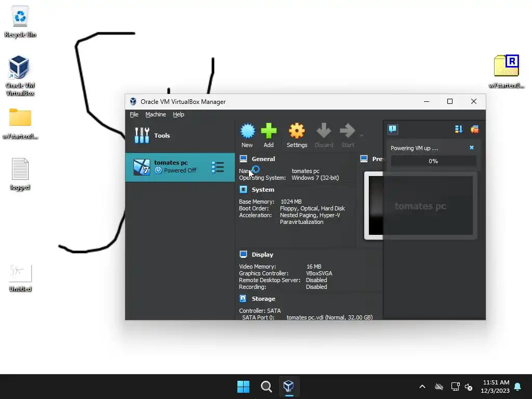Click the Preview section monitor icon
The image size is (532, 399).
364,159
